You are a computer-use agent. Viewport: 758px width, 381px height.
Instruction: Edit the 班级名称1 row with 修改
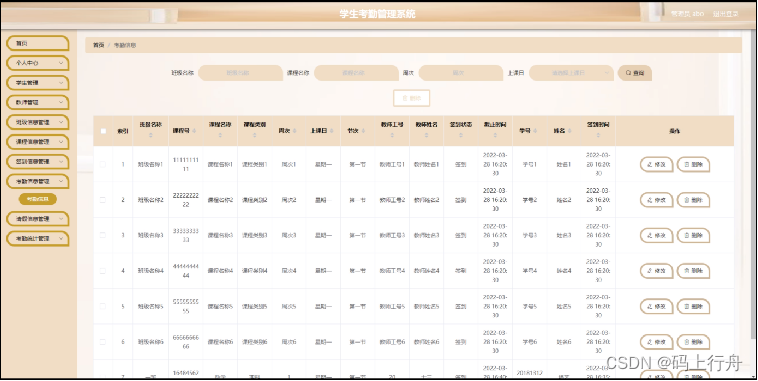click(656, 164)
